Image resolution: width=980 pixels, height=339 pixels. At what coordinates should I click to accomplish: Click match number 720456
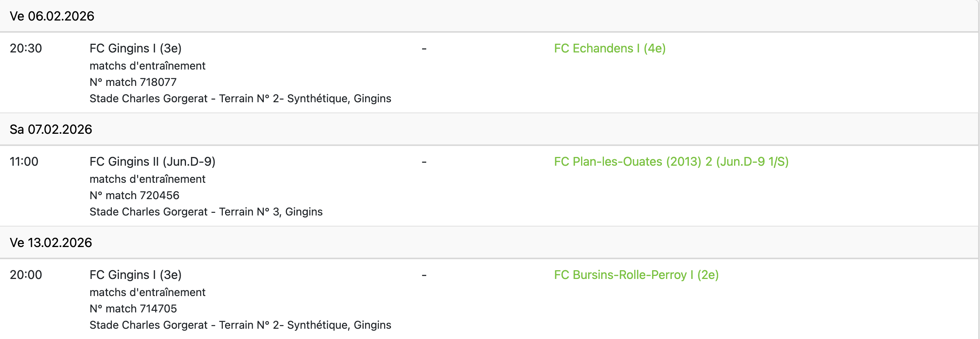coord(134,195)
